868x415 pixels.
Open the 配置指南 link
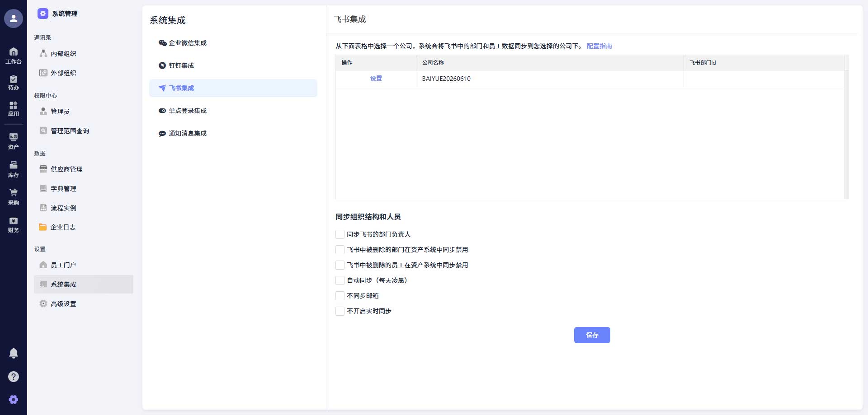point(599,46)
